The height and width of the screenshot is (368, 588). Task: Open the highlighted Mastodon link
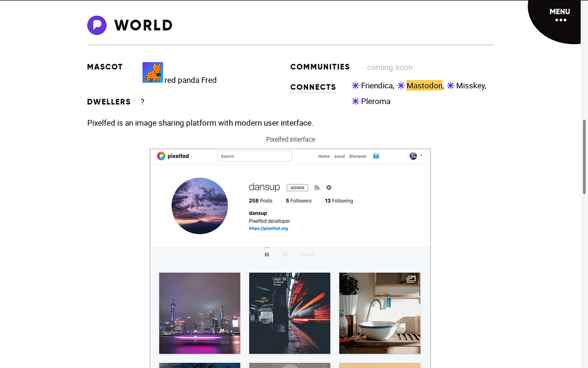coord(424,86)
